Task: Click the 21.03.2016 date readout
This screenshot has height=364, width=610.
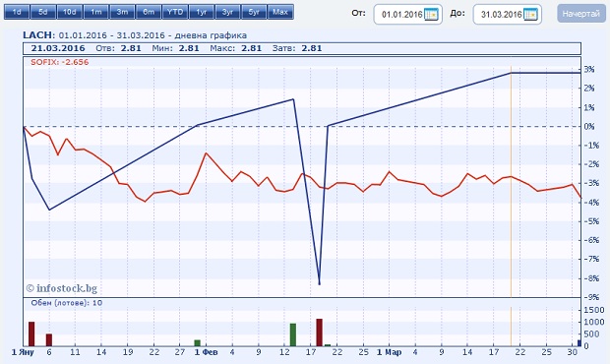Action: tap(58, 48)
